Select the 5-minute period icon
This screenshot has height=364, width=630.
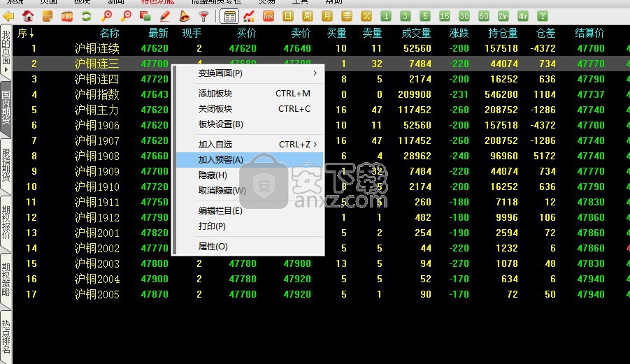[x=425, y=17]
